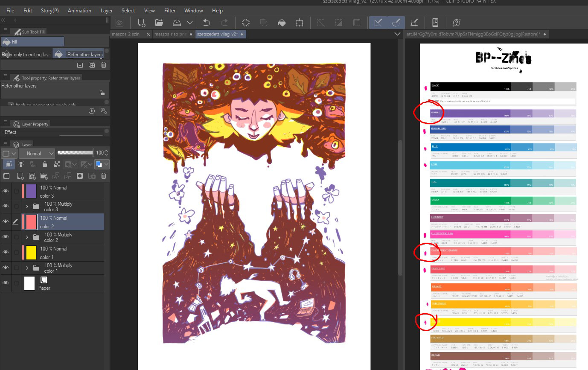
Task: Create a layer mask
Action: [80, 176]
